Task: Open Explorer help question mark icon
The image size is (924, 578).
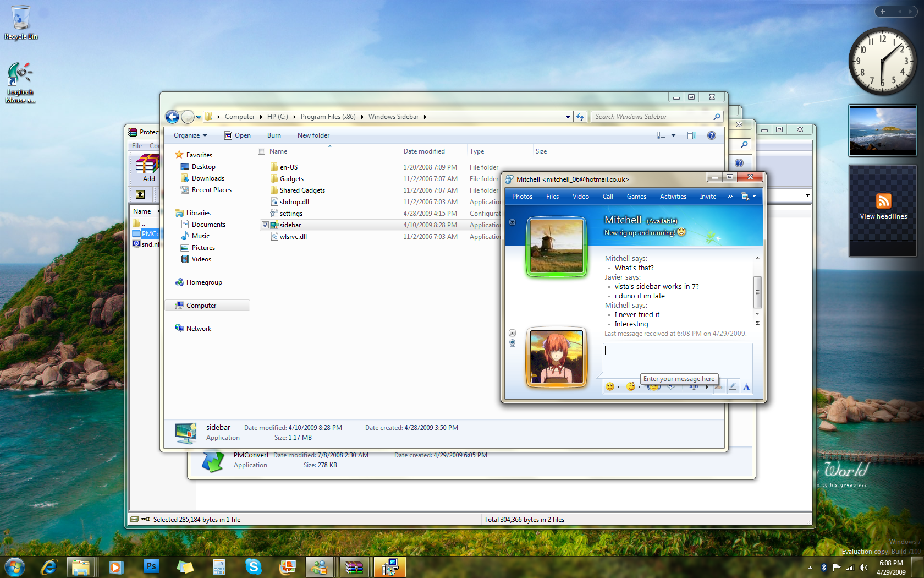Action: tap(712, 135)
